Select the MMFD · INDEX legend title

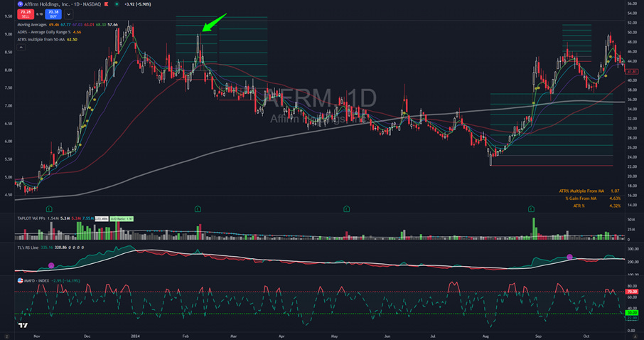pyautogui.click(x=36, y=281)
